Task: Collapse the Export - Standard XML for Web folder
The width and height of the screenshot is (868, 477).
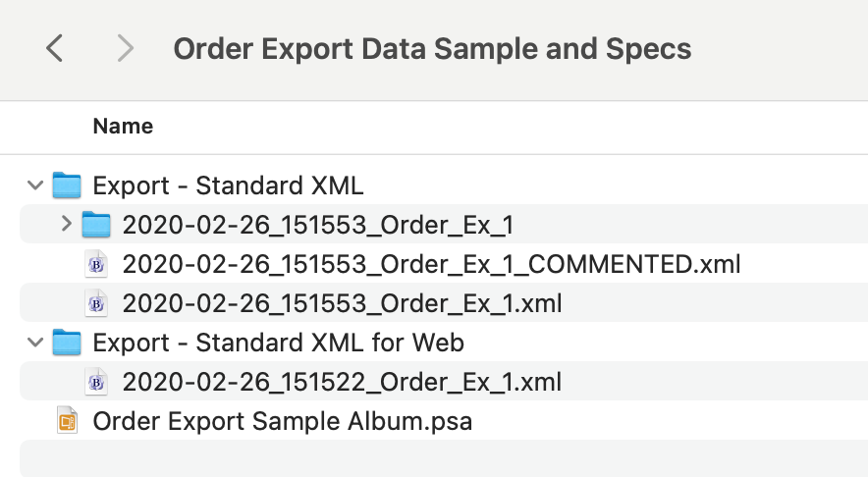Action: click(x=36, y=343)
